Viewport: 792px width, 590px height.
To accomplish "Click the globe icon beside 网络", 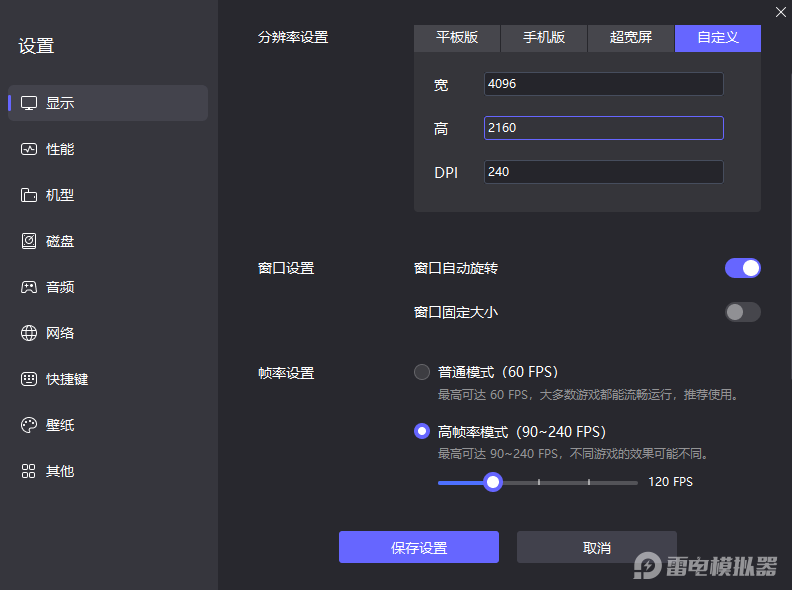I will (29, 333).
